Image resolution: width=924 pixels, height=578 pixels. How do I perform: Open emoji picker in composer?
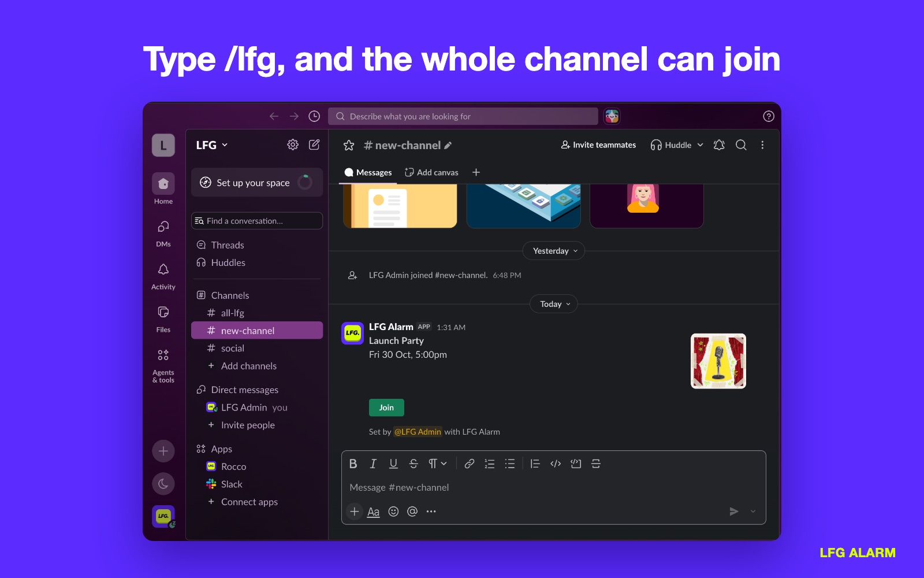[x=393, y=512]
